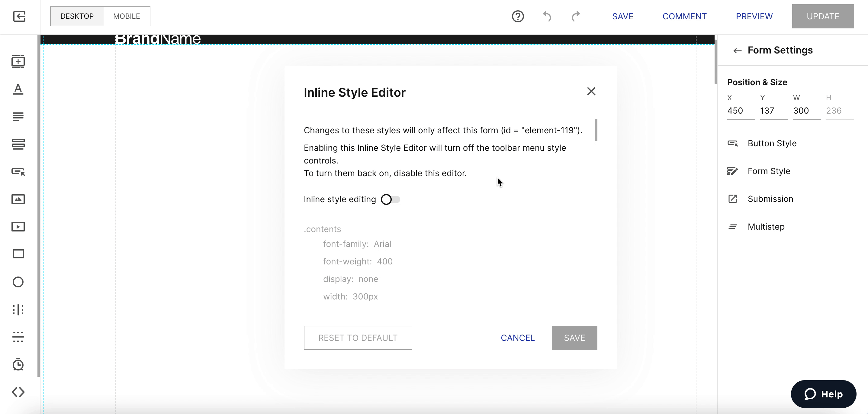Screen dimensions: 868x414
Task: Select the image widget icon
Action: 18,199
